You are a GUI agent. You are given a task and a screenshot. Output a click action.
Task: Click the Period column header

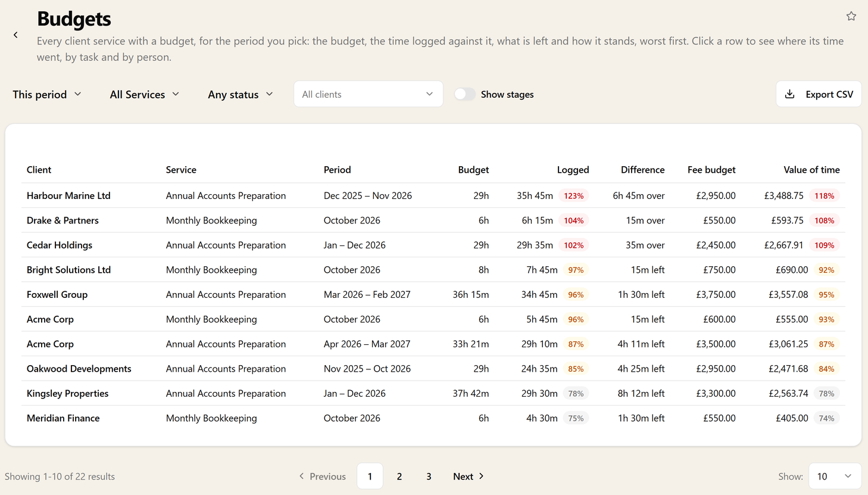(337, 170)
